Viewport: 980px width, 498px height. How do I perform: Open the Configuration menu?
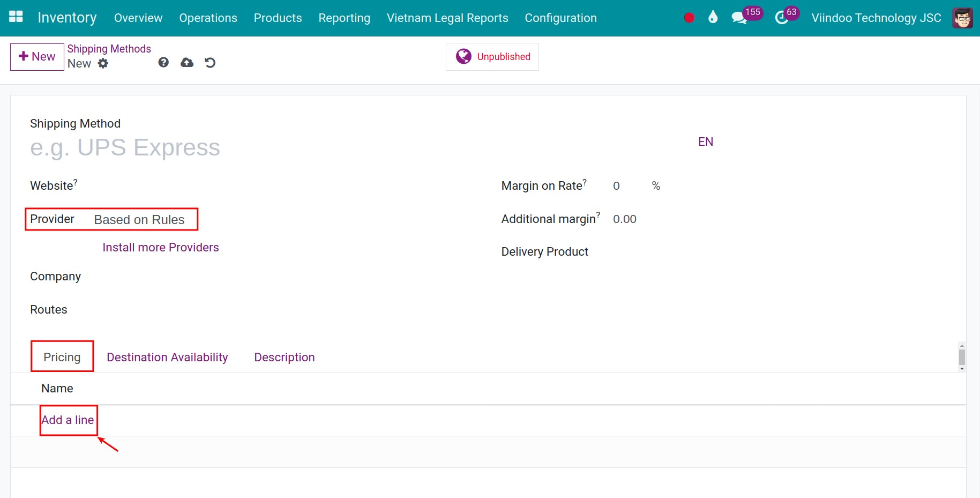(x=560, y=18)
